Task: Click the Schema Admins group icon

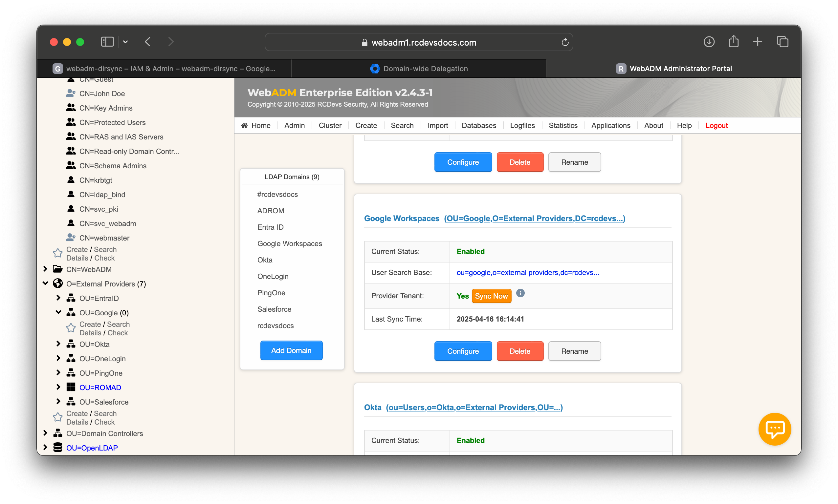Action: click(x=71, y=165)
